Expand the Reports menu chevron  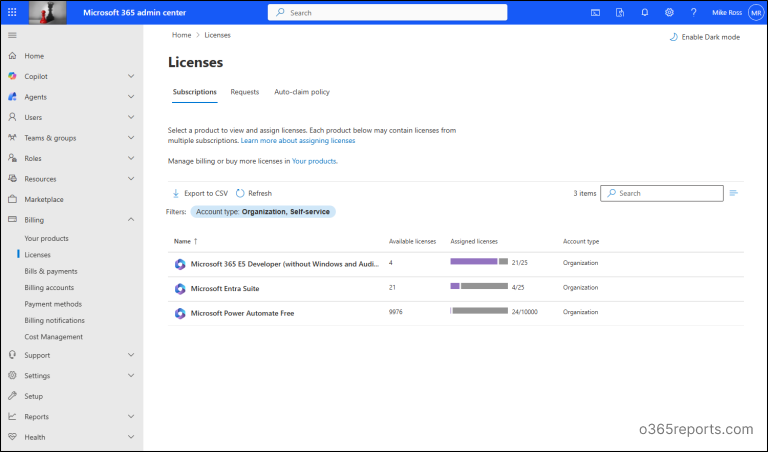(x=131, y=416)
